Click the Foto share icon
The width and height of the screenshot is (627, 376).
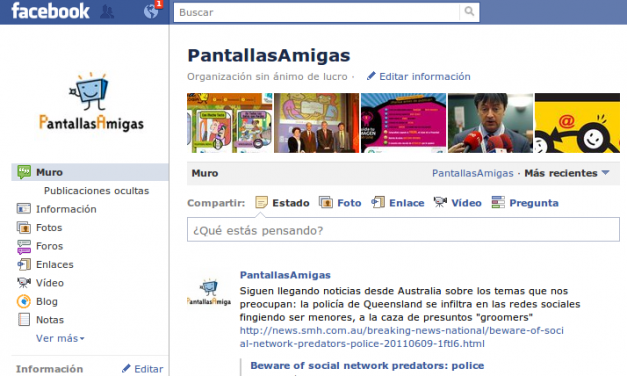[x=325, y=202]
